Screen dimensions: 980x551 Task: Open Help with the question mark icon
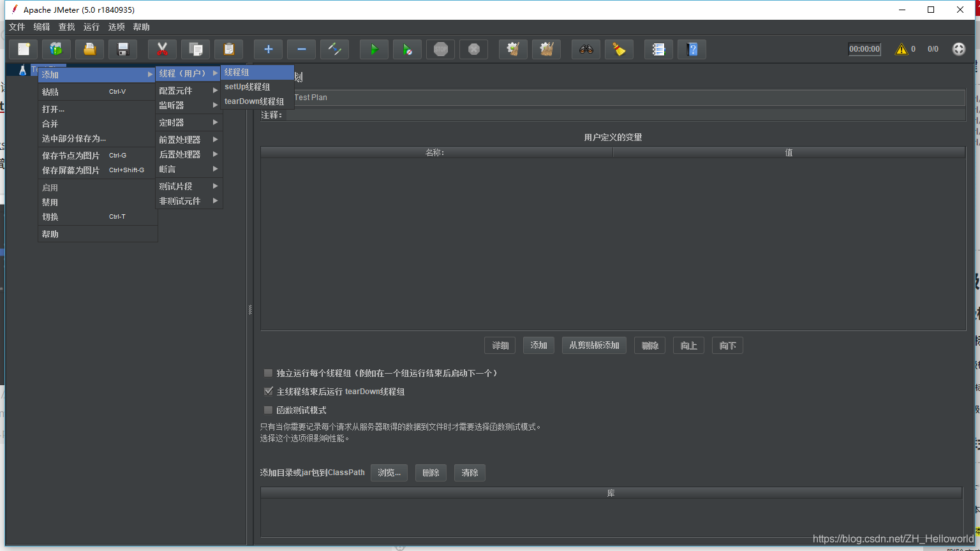pos(692,49)
